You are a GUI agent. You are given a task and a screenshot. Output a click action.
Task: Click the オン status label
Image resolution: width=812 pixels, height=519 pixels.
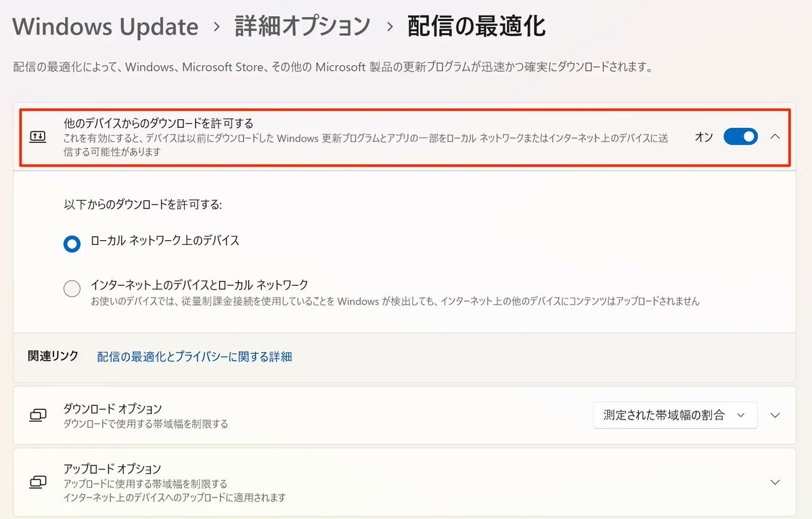click(x=704, y=137)
